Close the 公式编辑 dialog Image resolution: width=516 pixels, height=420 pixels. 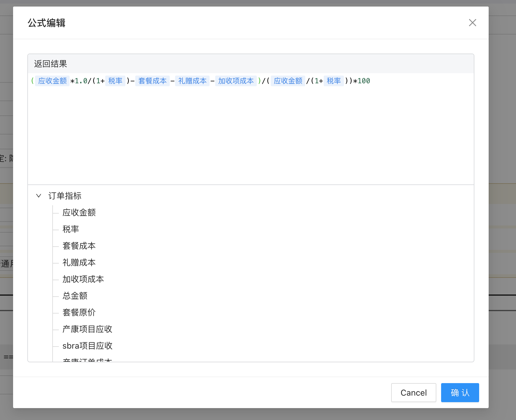472,23
